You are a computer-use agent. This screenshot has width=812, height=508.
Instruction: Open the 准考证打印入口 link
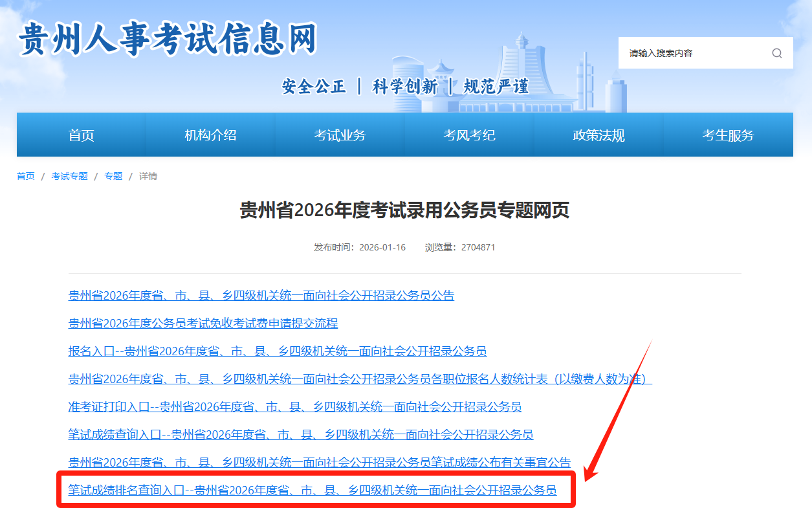(295, 407)
